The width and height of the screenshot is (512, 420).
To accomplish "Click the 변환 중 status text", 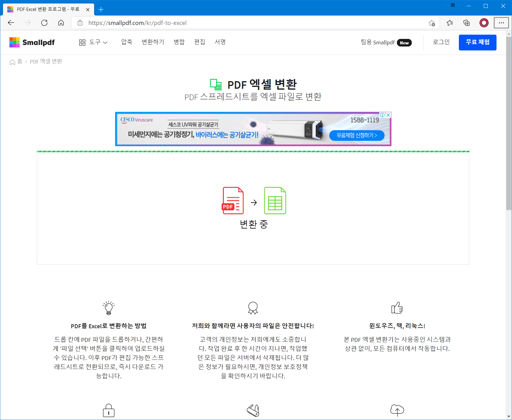I will (254, 225).
